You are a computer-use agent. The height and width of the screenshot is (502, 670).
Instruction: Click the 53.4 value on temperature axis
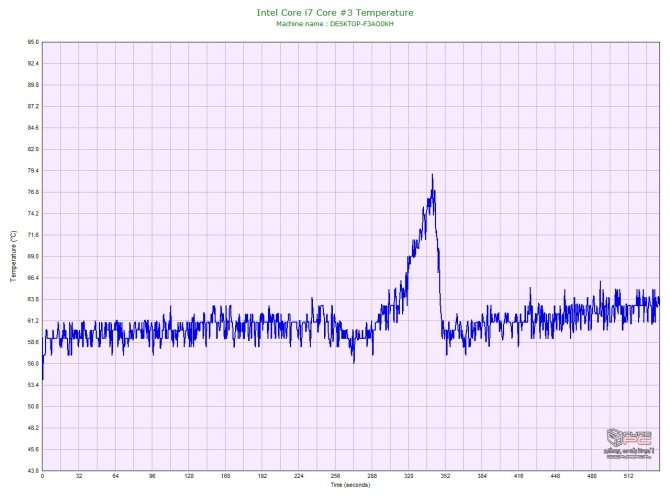coord(33,385)
